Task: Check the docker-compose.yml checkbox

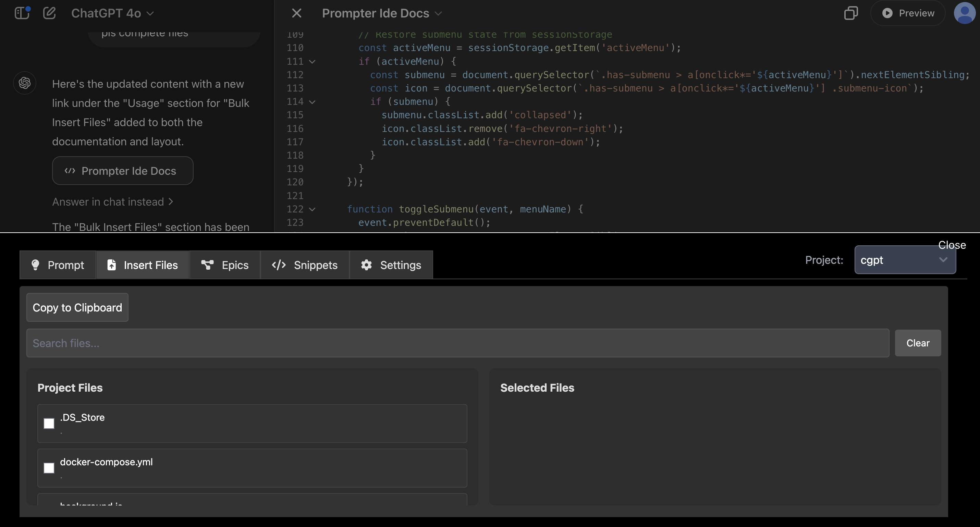Action: click(49, 468)
